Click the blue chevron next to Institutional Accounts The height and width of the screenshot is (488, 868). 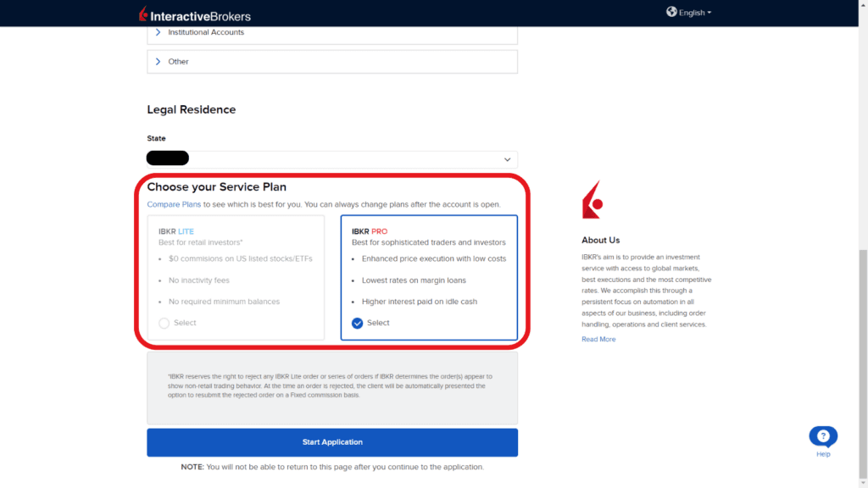(157, 31)
